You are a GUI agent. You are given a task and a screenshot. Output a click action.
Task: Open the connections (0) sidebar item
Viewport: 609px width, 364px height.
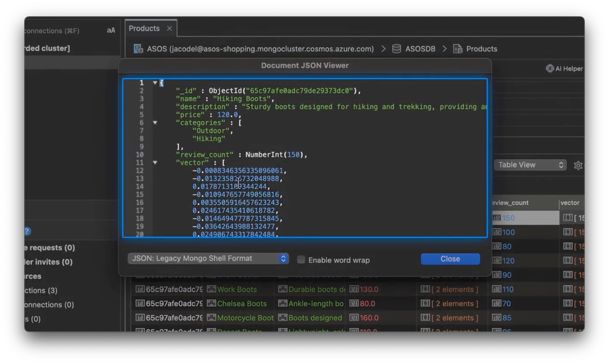pos(49,305)
